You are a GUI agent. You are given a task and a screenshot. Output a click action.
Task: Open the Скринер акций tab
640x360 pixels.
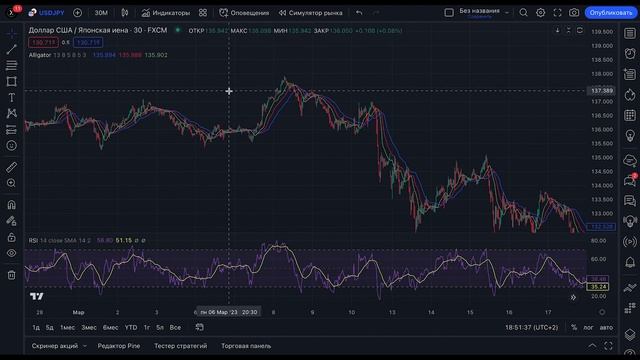(x=55, y=346)
